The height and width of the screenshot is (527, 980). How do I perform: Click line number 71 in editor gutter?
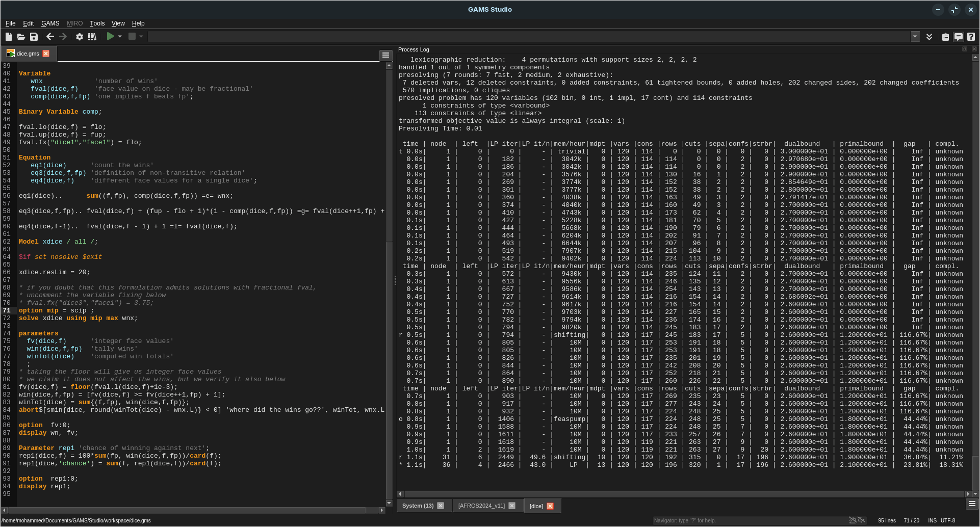coord(7,310)
